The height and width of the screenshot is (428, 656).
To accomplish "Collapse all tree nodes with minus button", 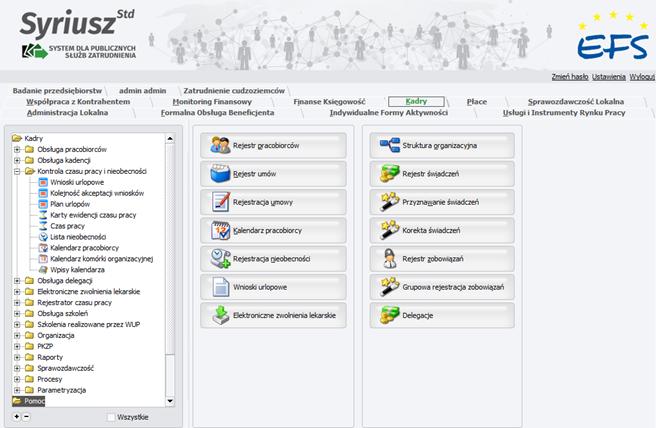I will pyautogui.click(x=26, y=416).
